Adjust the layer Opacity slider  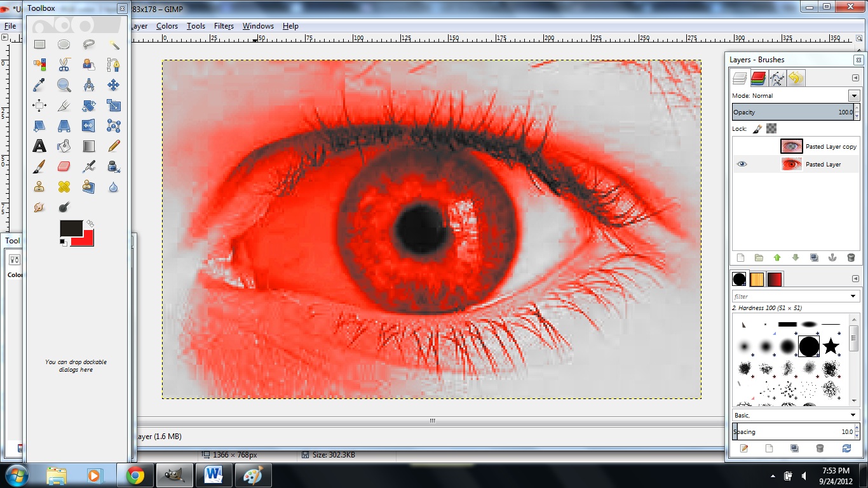[x=793, y=112]
